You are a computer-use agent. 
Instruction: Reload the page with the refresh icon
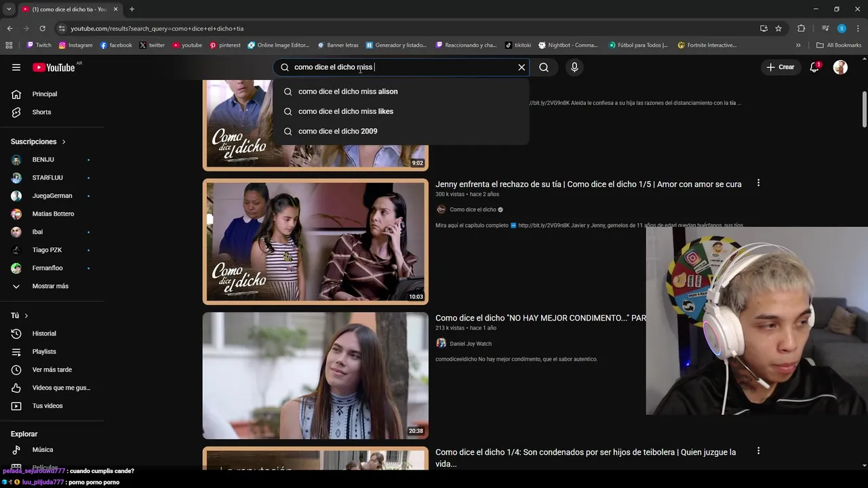click(x=42, y=28)
